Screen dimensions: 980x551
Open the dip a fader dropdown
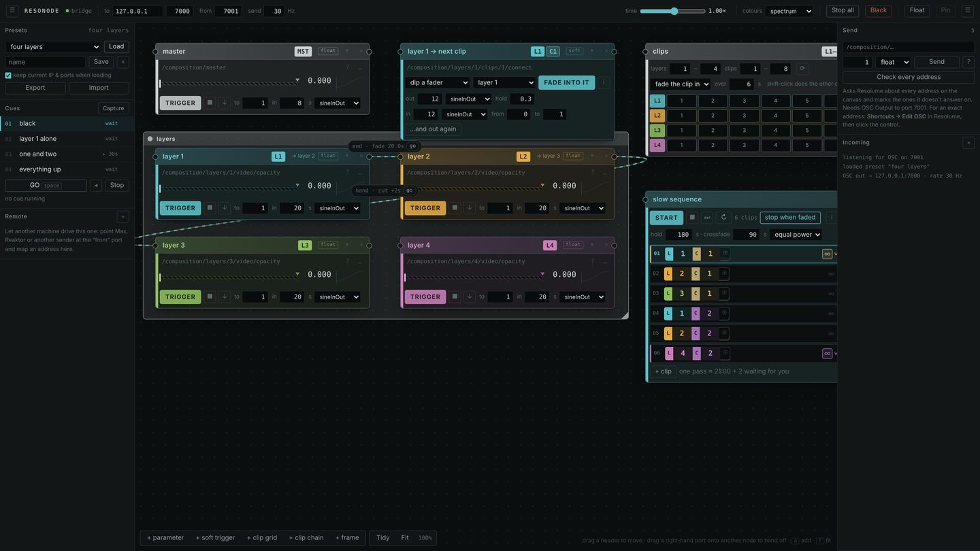pos(437,82)
